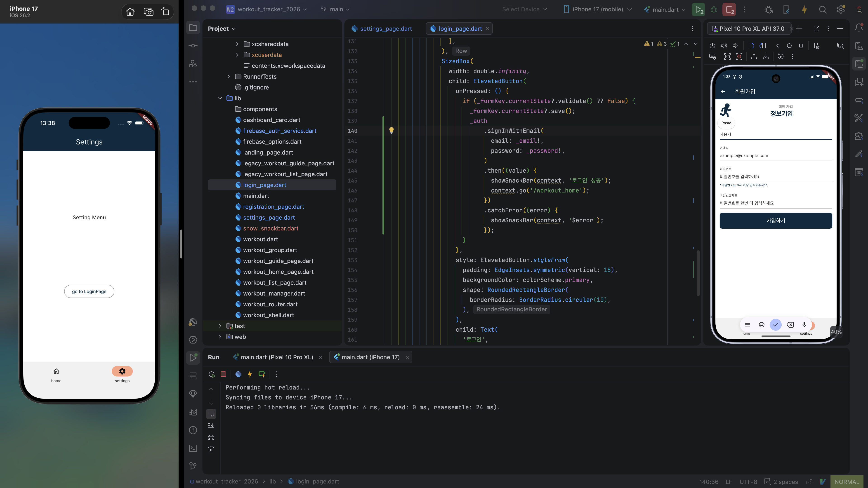Click the iOS Simulator Home icon

130,12
